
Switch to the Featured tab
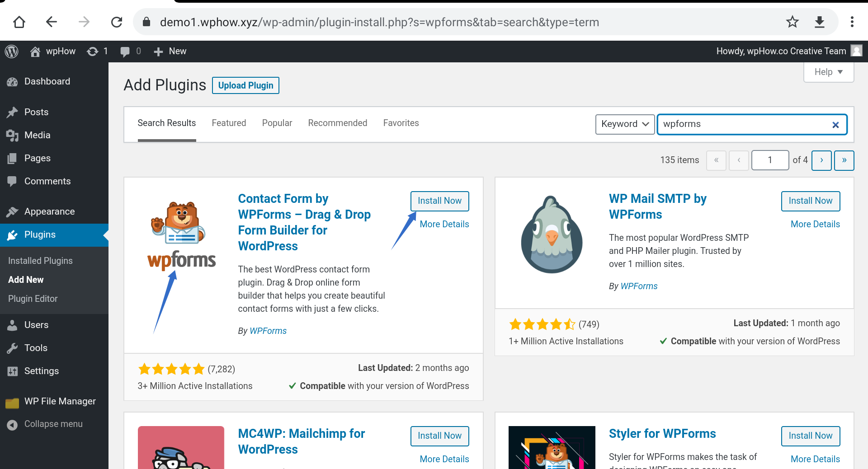pyautogui.click(x=229, y=123)
